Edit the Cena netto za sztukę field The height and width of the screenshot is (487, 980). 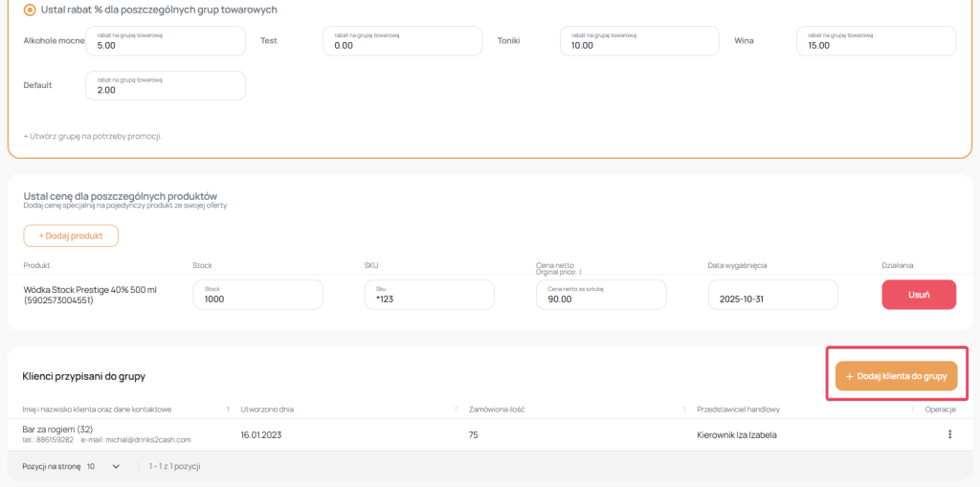[x=601, y=295]
